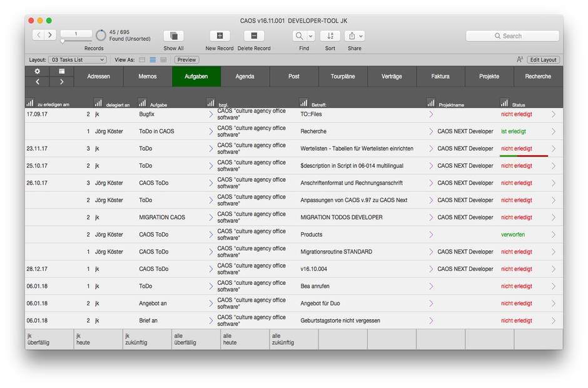Sort by 'delegiert an' column icon
Viewport: 588px width, 388px height.
tap(98, 103)
